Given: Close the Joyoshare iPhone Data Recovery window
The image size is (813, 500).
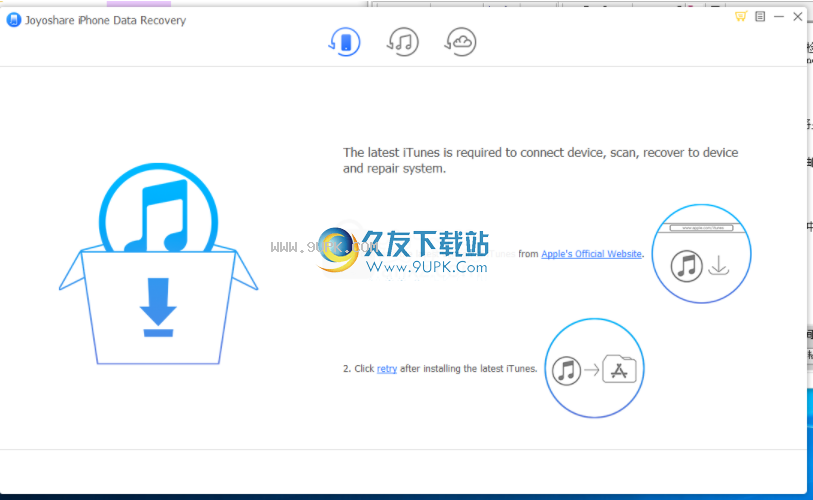Looking at the screenshot, I should coord(798,17).
